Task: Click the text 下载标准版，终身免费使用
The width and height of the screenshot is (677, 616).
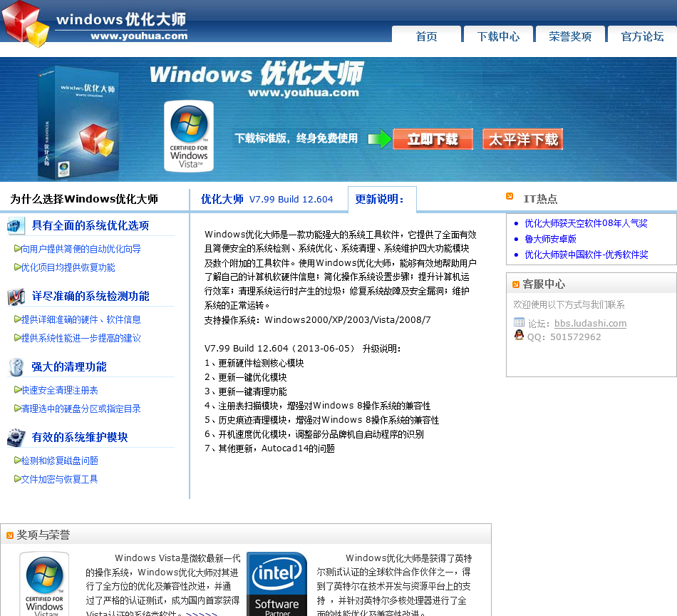Action: tap(296, 138)
